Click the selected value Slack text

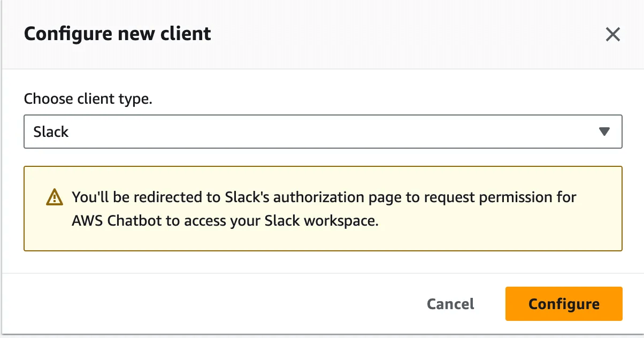(x=51, y=132)
